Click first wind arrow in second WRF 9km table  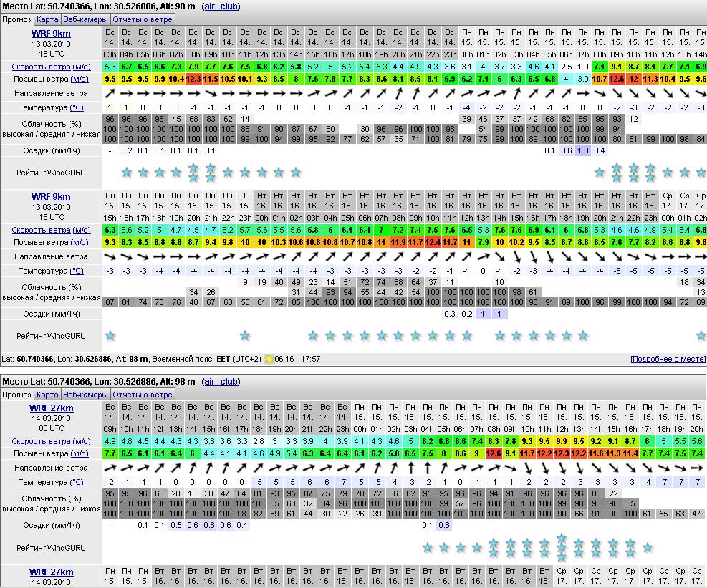pos(110,256)
